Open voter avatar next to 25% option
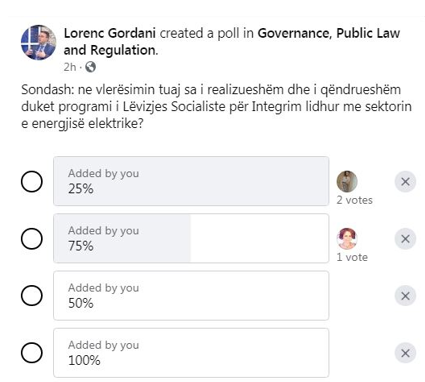425x382 pixels. tap(347, 182)
